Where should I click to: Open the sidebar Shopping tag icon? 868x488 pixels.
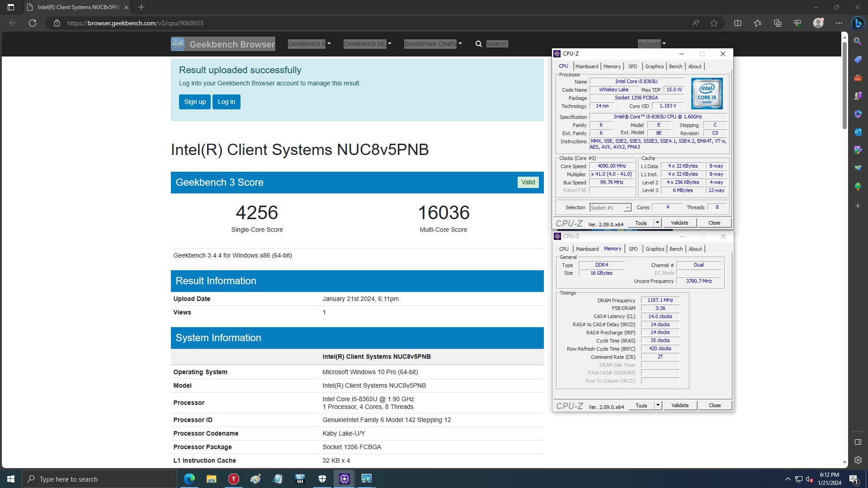[858, 59]
